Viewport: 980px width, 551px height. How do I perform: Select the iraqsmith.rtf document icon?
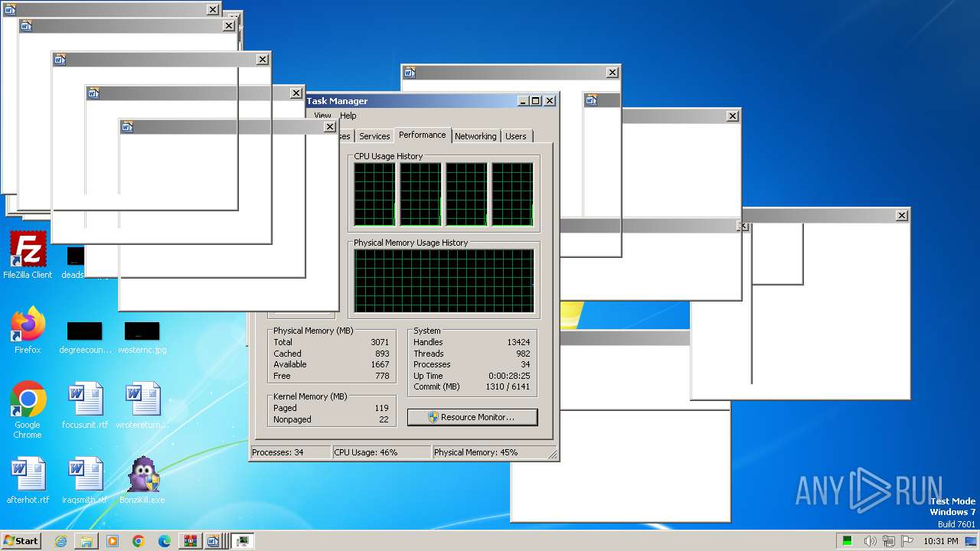pos(85,480)
